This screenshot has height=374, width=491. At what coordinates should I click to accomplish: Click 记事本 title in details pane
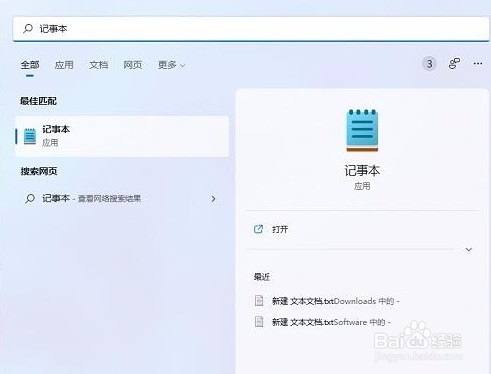[362, 171]
